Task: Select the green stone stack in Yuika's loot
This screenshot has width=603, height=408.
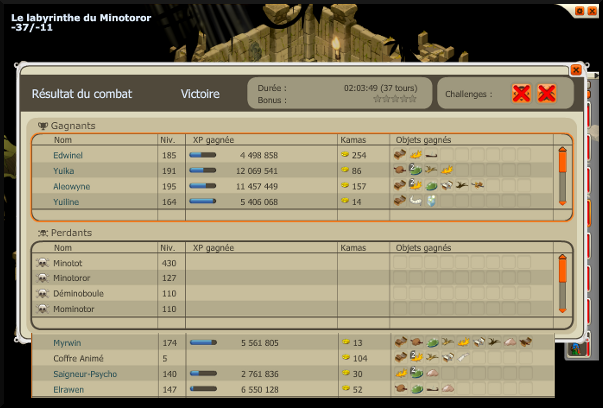Action: [415, 170]
